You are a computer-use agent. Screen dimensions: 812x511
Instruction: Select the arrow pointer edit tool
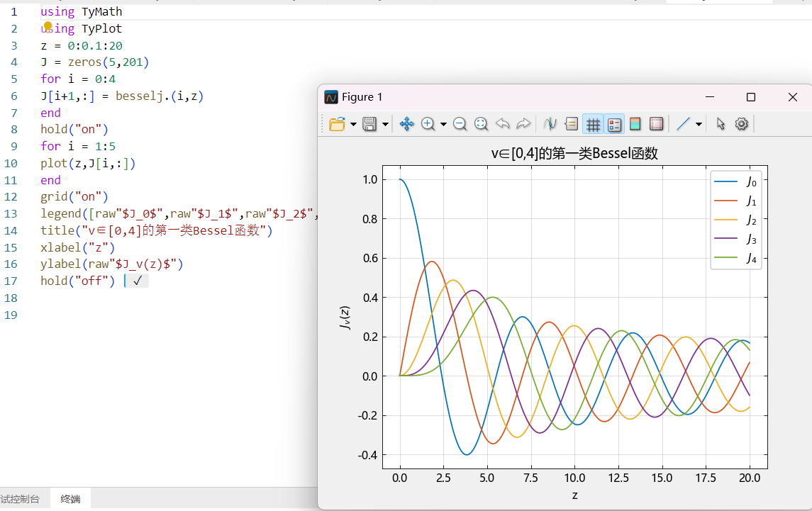721,124
